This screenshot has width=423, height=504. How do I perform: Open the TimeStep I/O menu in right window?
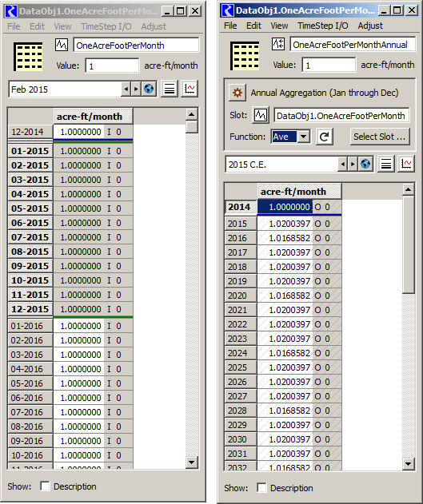(322, 26)
